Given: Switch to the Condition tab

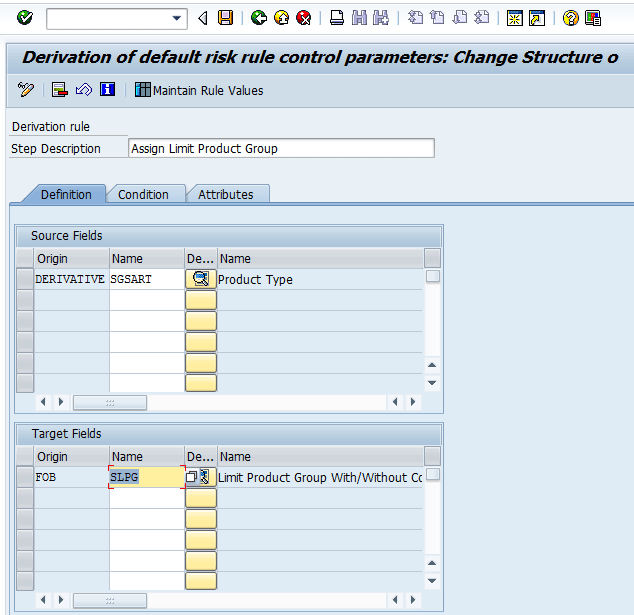Looking at the screenshot, I should pyautogui.click(x=143, y=194).
